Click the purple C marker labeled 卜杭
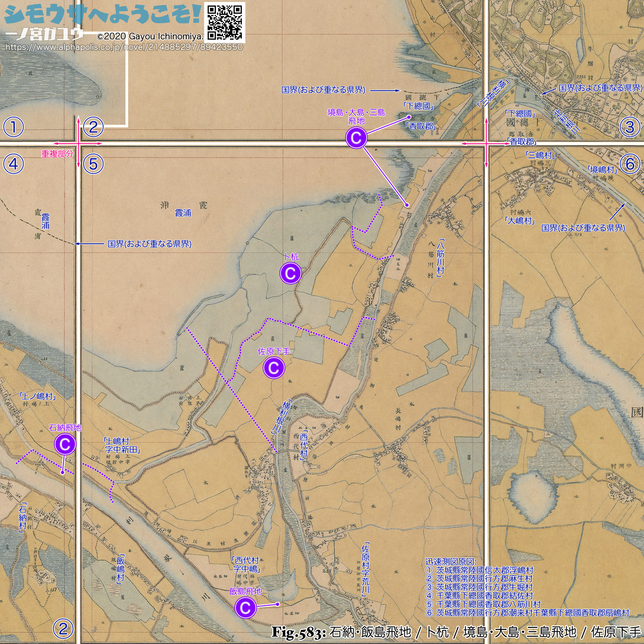This screenshot has height=644, width=644. tap(290, 273)
